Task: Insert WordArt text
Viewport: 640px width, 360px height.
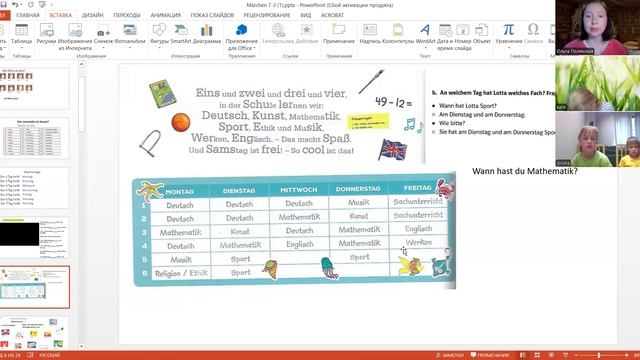Action: (x=425, y=34)
